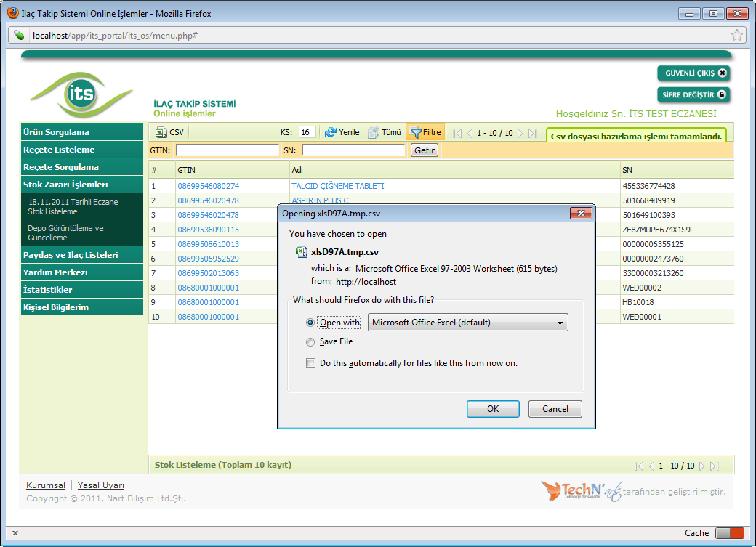Click OK in the download dialog
The width and height of the screenshot is (756, 547).
tap(493, 409)
